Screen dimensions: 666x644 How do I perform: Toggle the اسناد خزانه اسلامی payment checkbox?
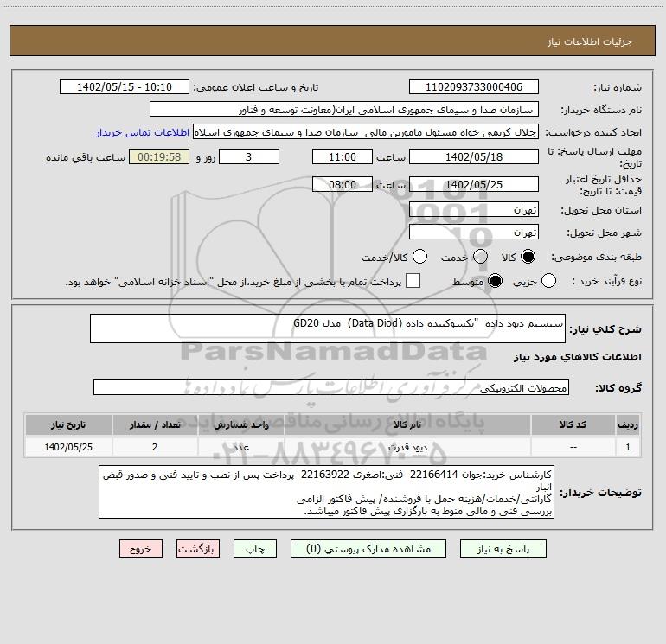[x=413, y=281]
